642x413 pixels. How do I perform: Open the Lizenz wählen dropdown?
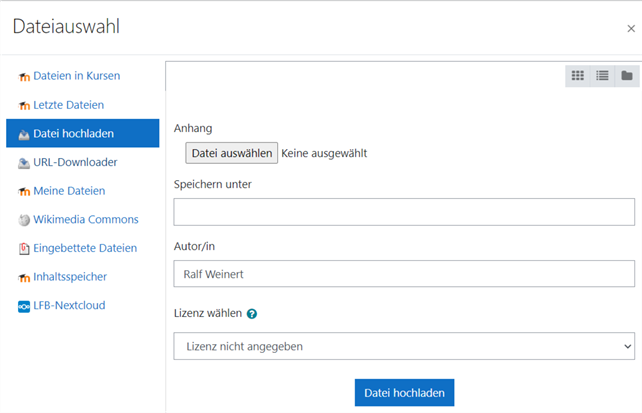coord(404,346)
